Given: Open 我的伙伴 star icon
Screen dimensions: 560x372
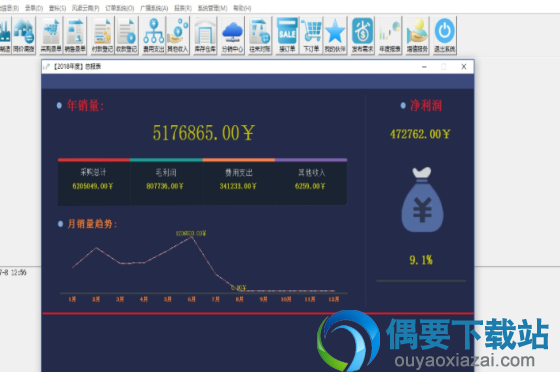Looking at the screenshot, I should tap(335, 35).
